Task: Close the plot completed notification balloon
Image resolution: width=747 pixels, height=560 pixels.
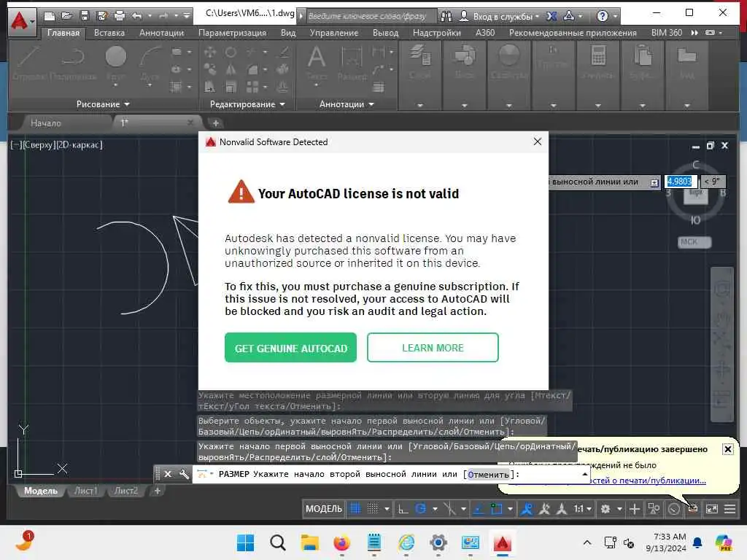Action: [x=727, y=449]
